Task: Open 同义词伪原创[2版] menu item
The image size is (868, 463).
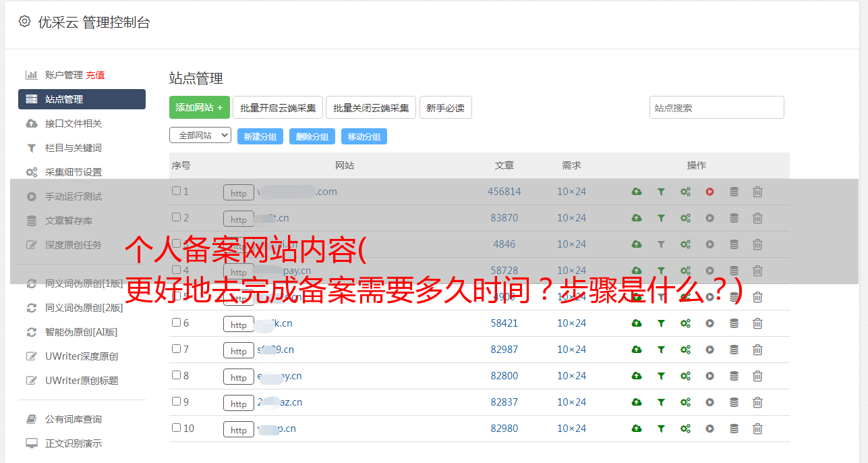Action: pyautogui.click(x=84, y=308)
